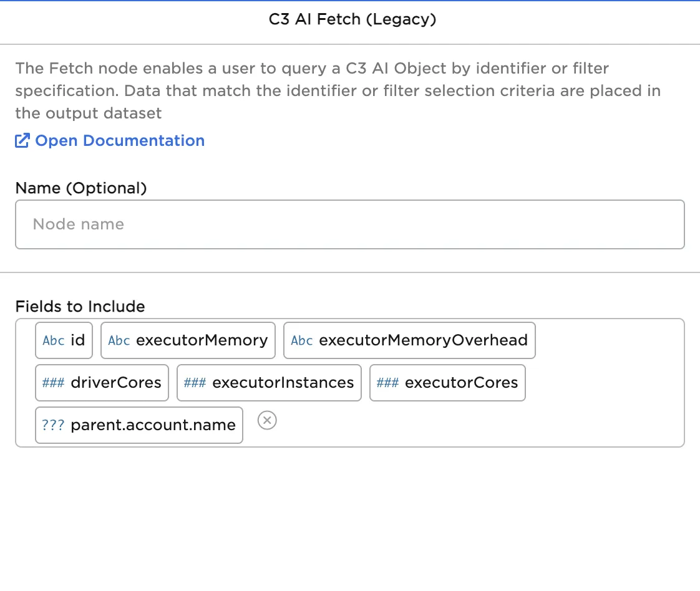Click the ### icon on executorCores chip
This screenshot has width=700, height=591.
coord(387,383)
